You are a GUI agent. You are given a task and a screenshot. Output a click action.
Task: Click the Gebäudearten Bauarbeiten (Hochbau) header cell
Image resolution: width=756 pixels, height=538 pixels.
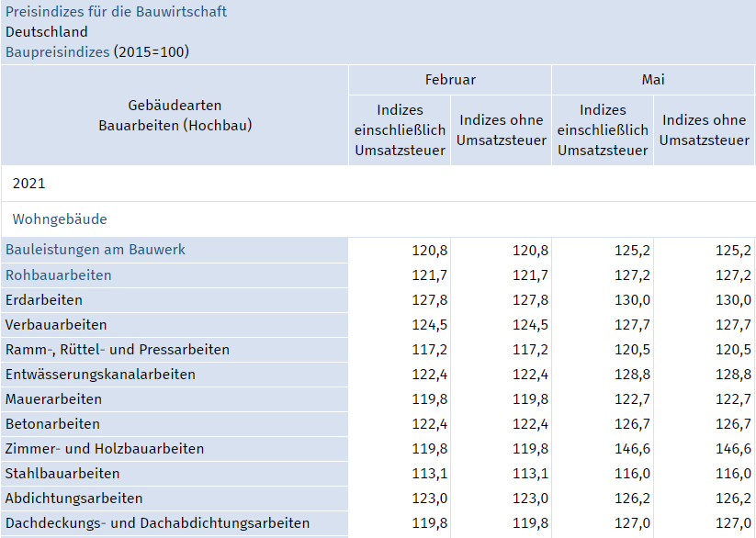pyautogui.click(x=175, y=116)
